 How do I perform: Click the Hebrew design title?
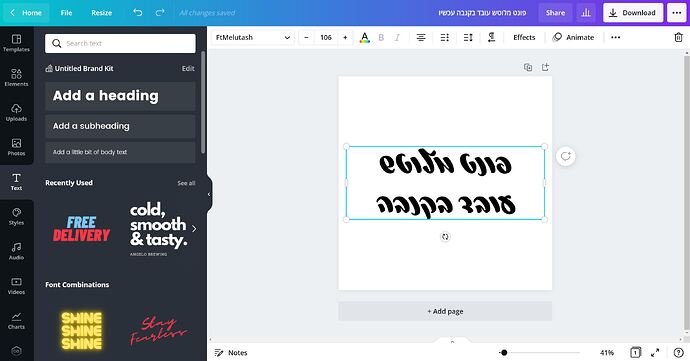pos(482,13)
